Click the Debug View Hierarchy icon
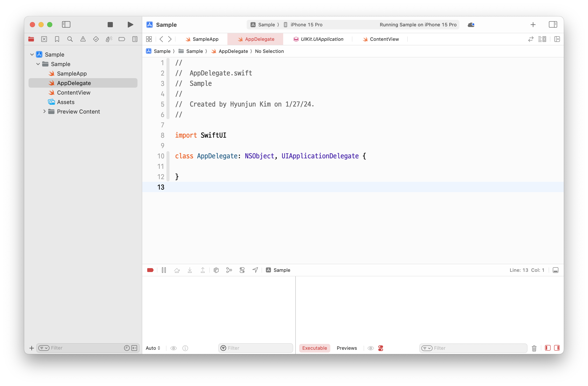 [x=216, y=270]
